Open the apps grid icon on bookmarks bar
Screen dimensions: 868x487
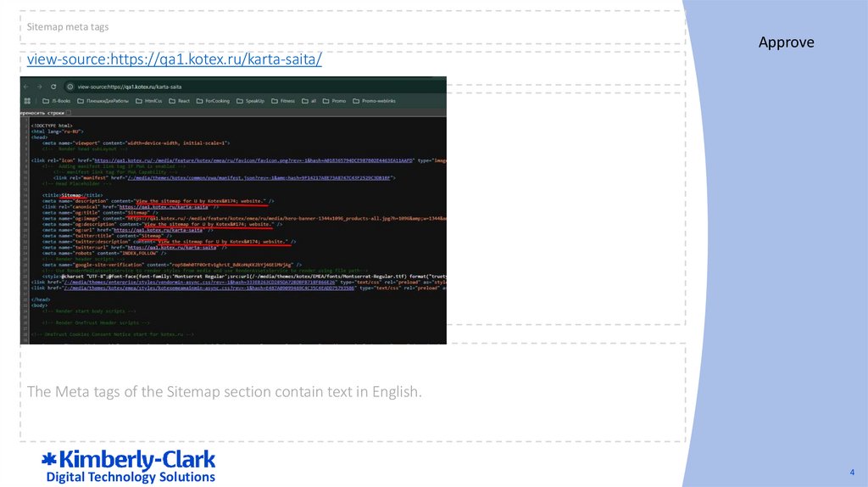point(27,101)
